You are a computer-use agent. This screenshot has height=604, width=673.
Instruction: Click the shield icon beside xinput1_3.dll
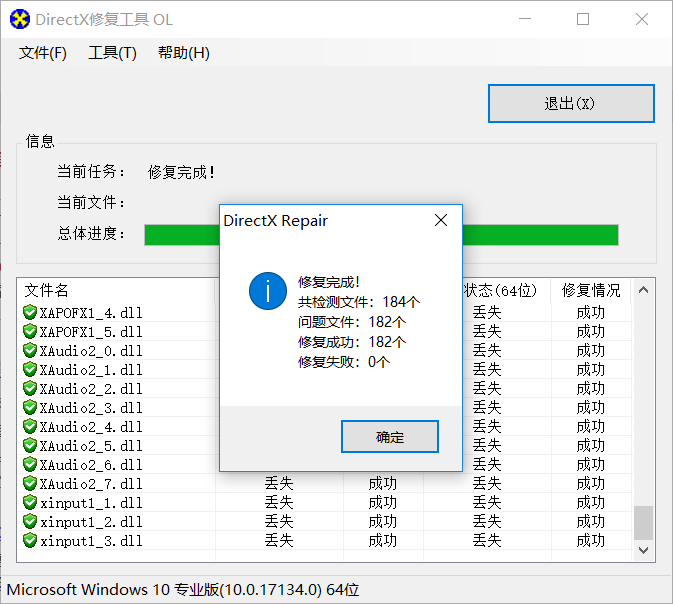[30, 540]
